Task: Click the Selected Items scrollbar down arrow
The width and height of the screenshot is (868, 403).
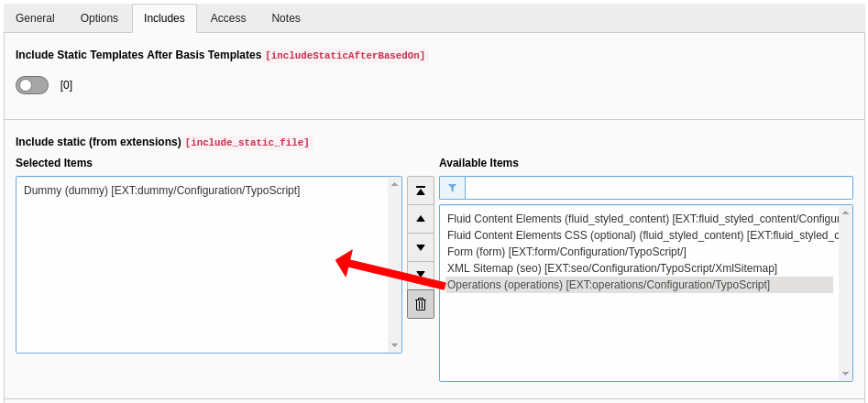Action: (395, 345)
